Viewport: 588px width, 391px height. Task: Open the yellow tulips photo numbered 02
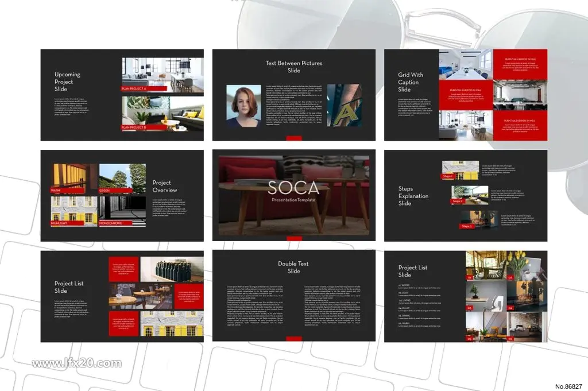coord(527,265)
